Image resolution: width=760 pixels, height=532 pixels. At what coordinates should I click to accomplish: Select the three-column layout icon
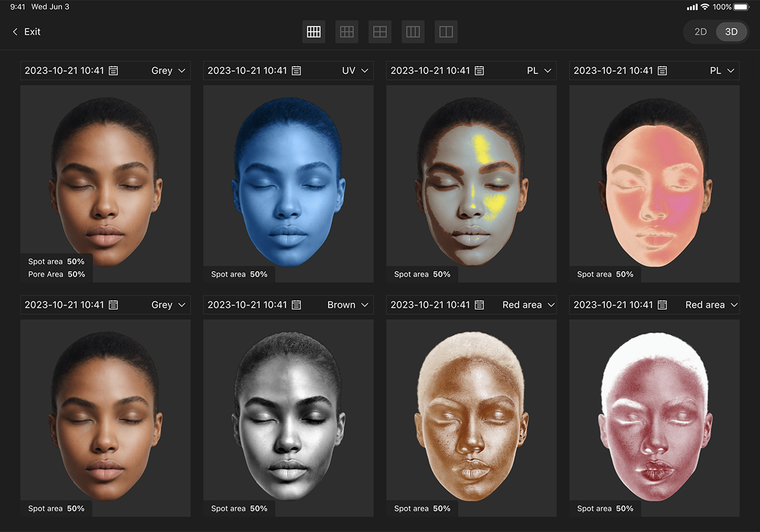point(413,32)
